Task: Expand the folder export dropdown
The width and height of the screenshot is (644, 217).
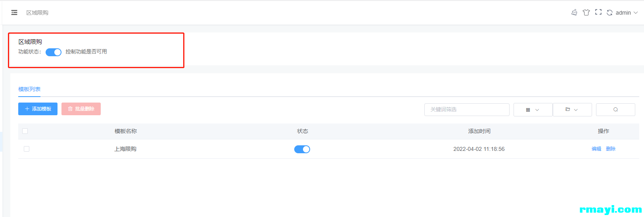Action: pyautogui.click(x=572, y=110)
